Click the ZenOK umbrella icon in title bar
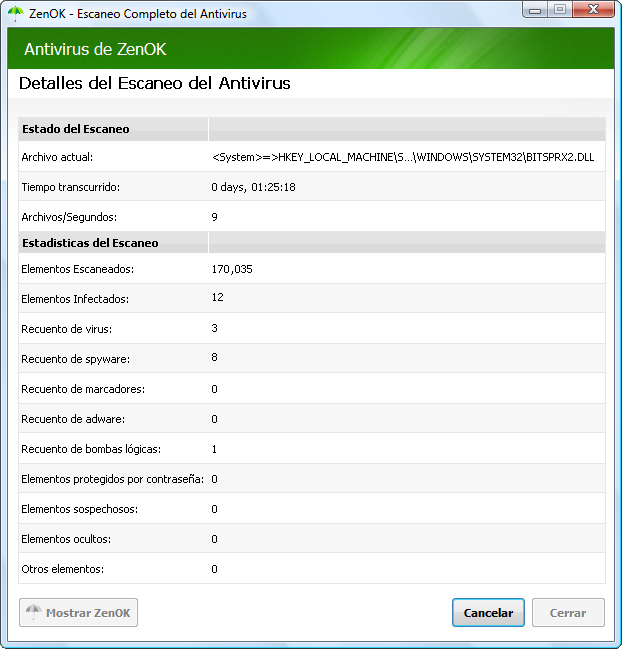This screenshot has height=649, width=622. [15, 14]
